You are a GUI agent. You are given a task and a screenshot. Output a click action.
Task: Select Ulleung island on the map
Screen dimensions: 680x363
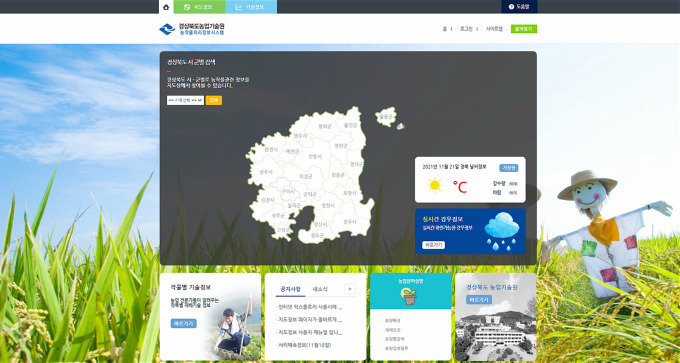pos(386,117)
